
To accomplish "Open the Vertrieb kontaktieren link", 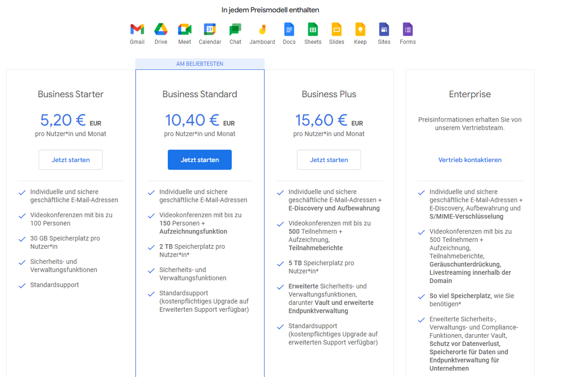I will coord(470,160).
